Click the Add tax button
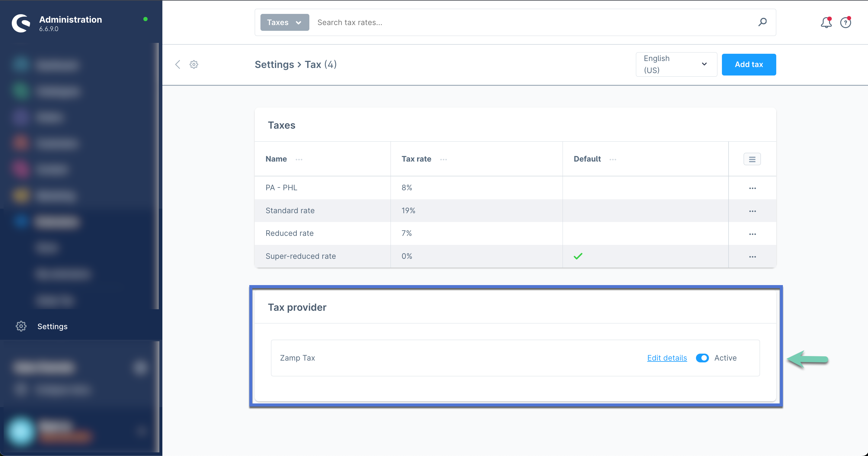868x456 pixels. (749, 64)
